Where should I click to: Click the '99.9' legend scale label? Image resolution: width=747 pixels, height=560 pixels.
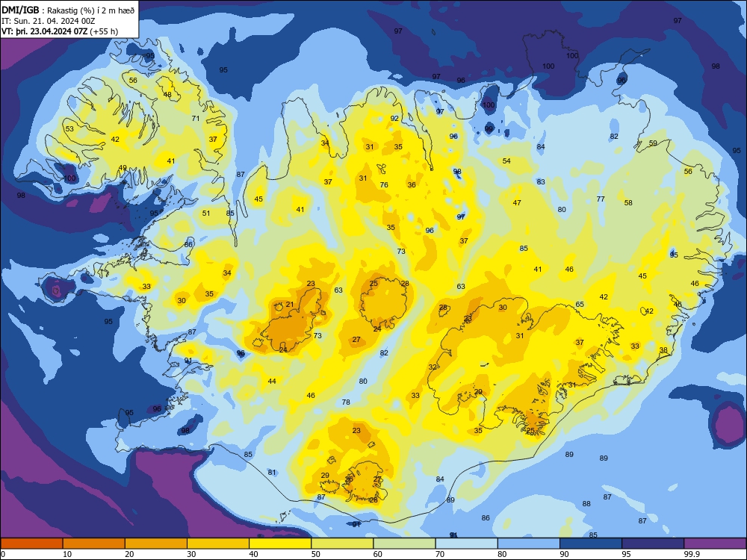[x=692, y=554]
